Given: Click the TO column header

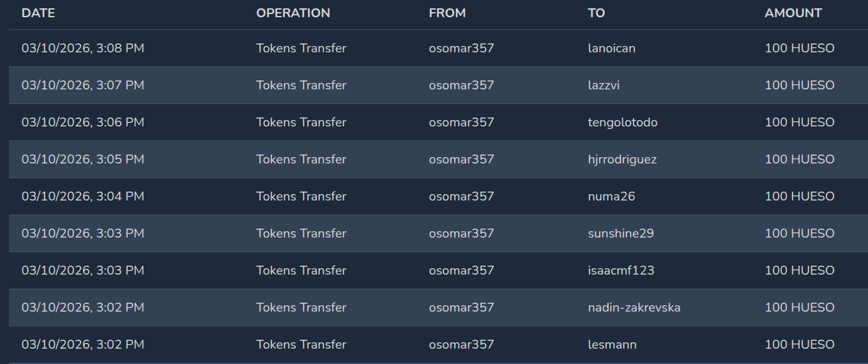Looking at the screenshot, I should coord(596,13).
